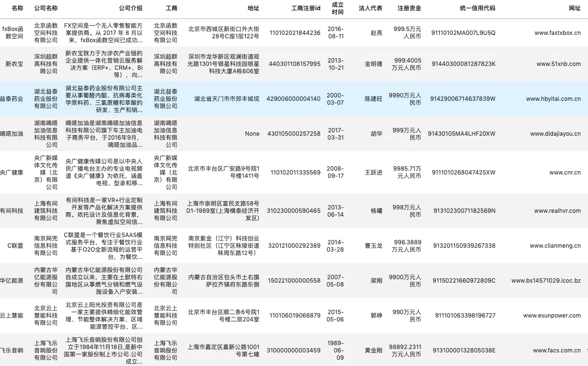Click the 统一信用代码 column header
This screenshot has height=366, width=588.
[x=477, y=8]
